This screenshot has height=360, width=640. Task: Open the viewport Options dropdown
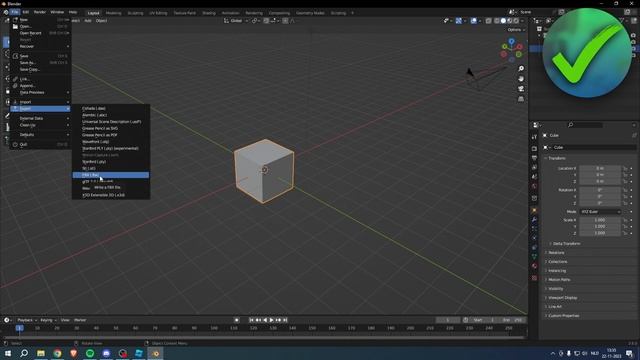coord(516,30)
